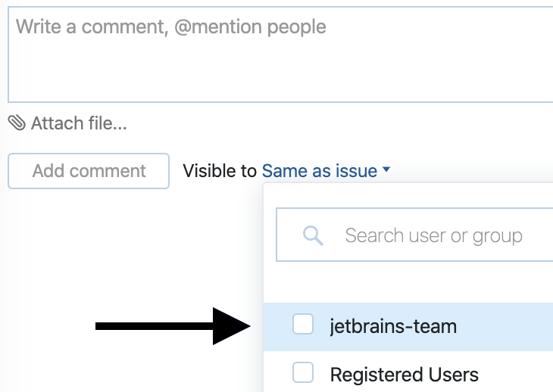Image resolution: width=553 pixels, height=392 pixels.
Task: Enable the Registered Users checkbox
Action: click(x=303, y=373)
